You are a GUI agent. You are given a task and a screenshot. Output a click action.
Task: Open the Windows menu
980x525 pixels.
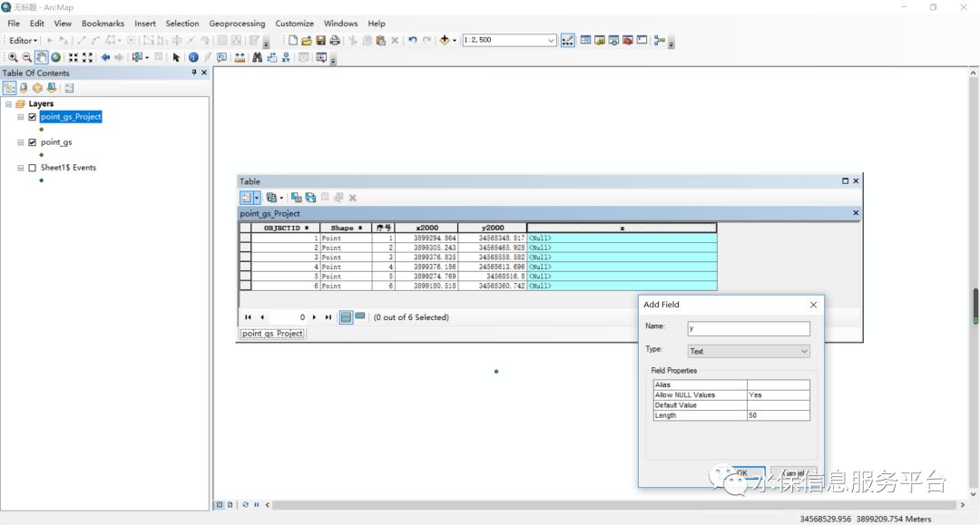tap(340, 23)
